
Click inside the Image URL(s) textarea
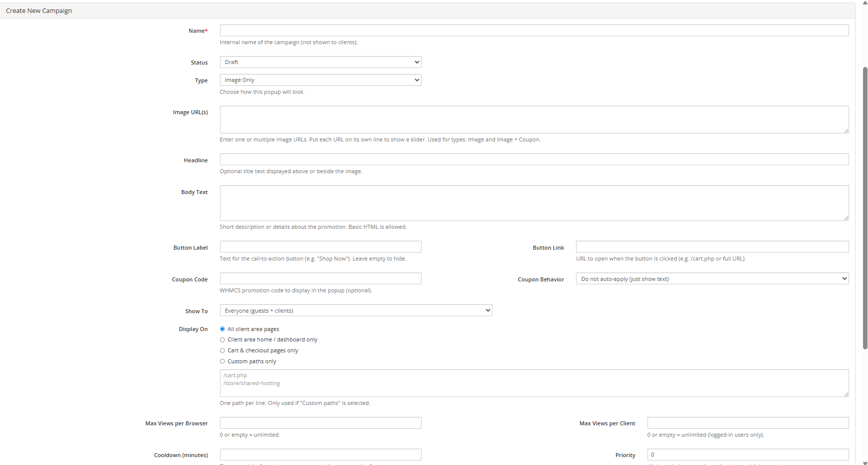[534, 120]
